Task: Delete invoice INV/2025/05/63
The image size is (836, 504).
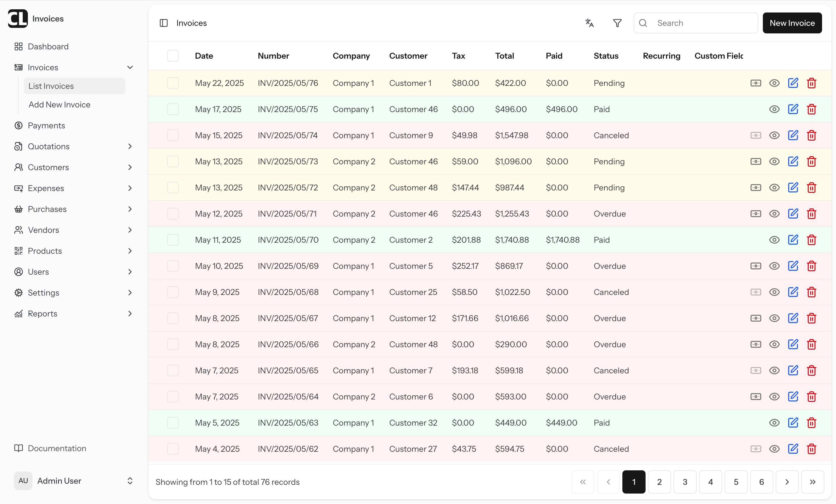Action: [812, 423]
